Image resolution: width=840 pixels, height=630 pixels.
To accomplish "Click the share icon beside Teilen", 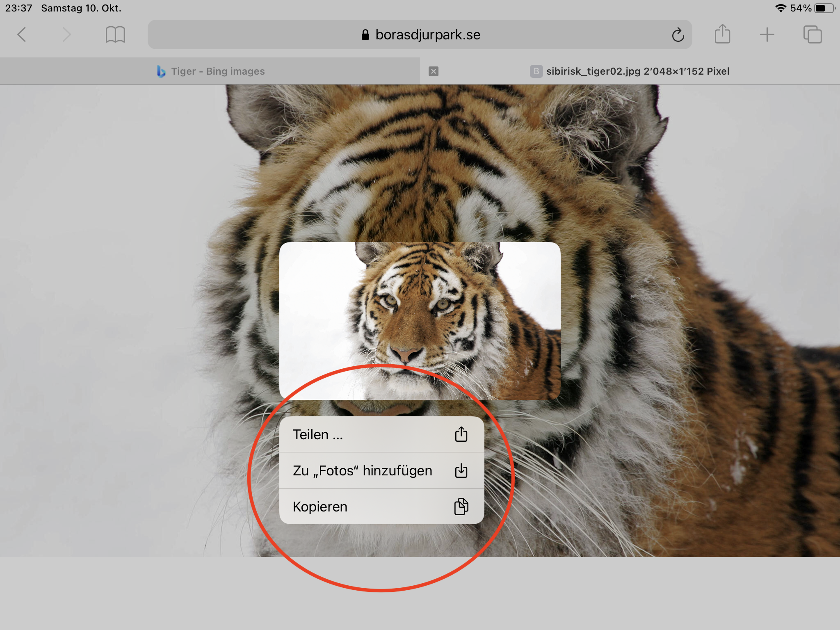I will click(x=461, y=434).
